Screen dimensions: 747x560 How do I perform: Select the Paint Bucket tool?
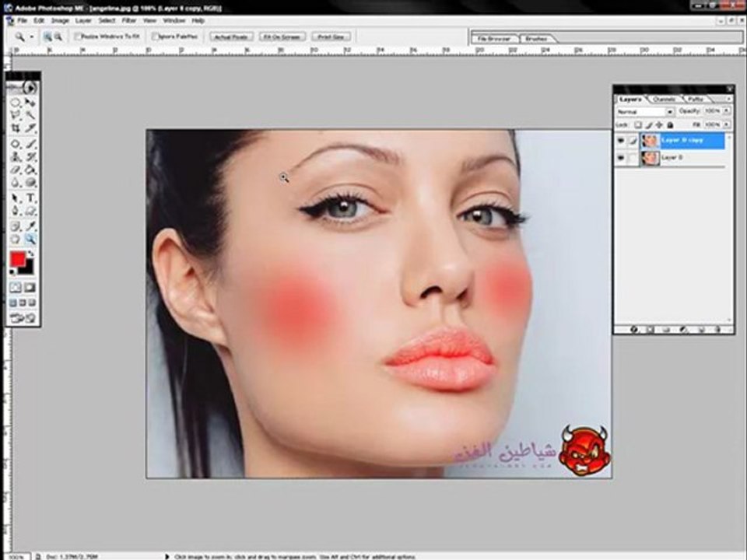click(30, 170)
